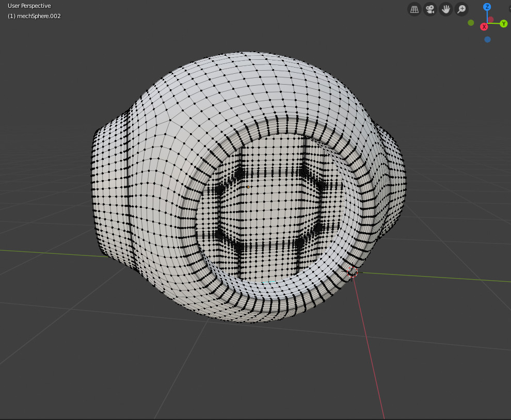Activate the zoom view magnifier icon
The height and width of the screenshot is (420, 511).
461,9
